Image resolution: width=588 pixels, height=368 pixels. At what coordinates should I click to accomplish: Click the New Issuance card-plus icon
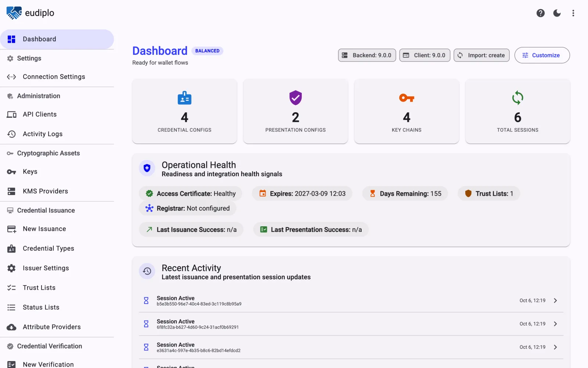pos(11,229)
